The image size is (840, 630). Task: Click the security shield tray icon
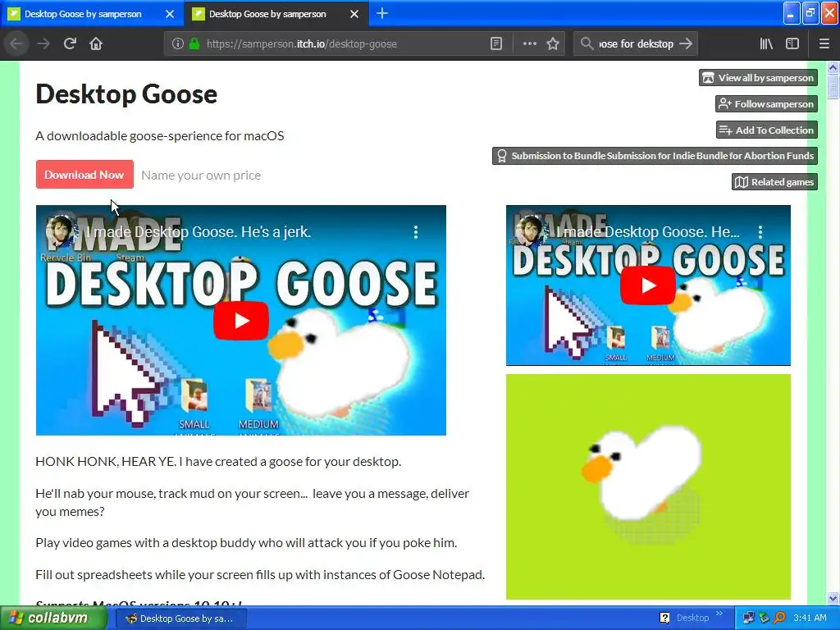click(764, 619)
